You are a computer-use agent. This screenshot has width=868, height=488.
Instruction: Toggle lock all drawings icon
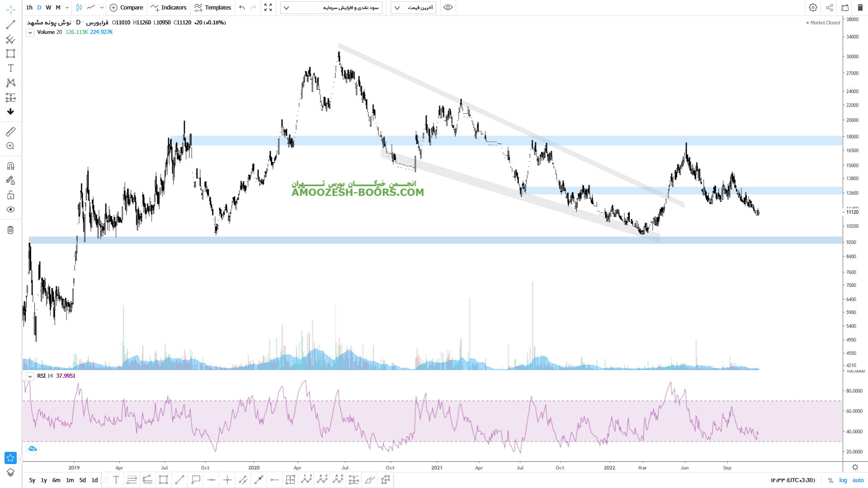[x=10, y=195]
